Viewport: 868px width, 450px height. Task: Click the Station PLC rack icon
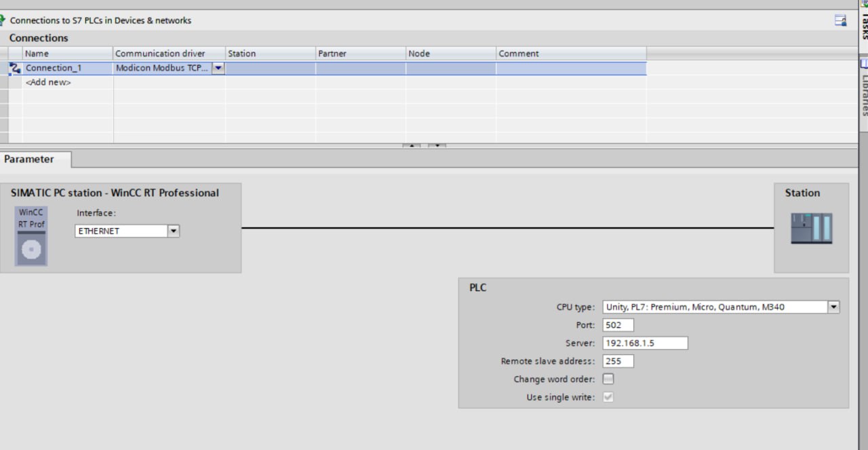point(811,228)
